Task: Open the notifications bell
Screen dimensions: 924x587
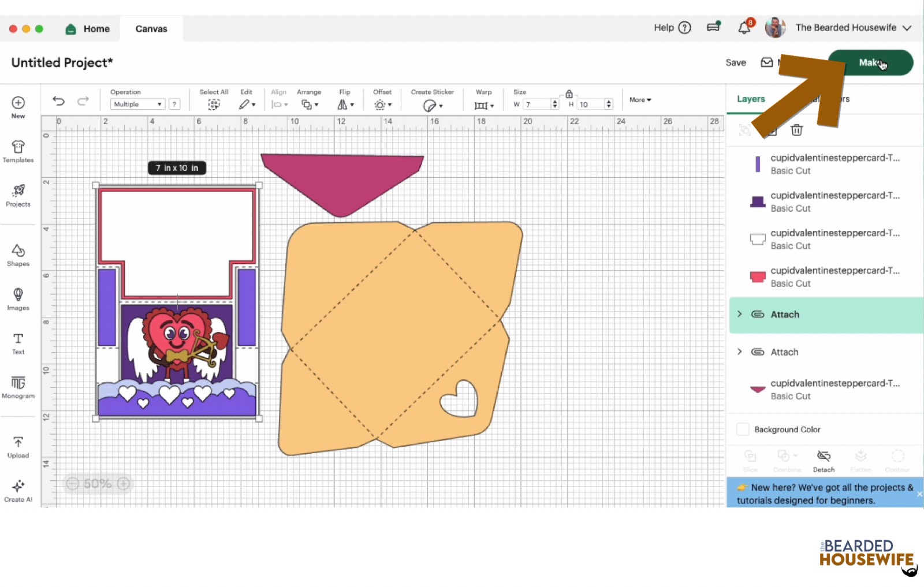Action: click(x=744, y=28)
